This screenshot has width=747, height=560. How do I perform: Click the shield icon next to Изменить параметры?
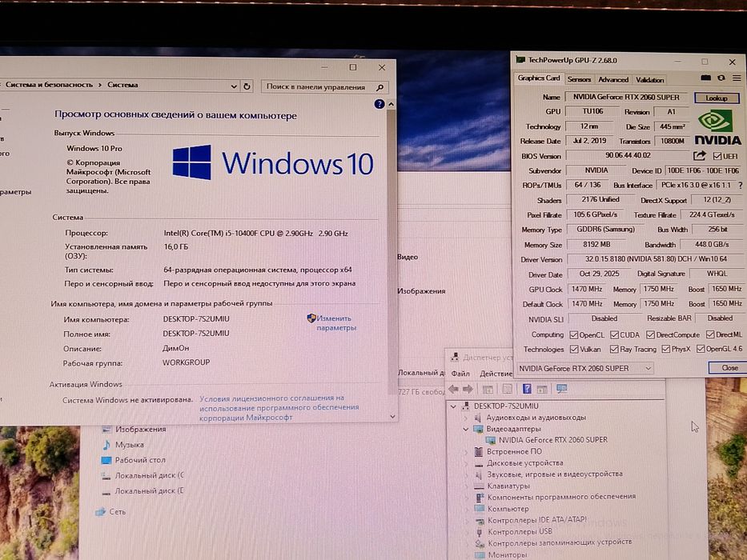tap(311, 318)
